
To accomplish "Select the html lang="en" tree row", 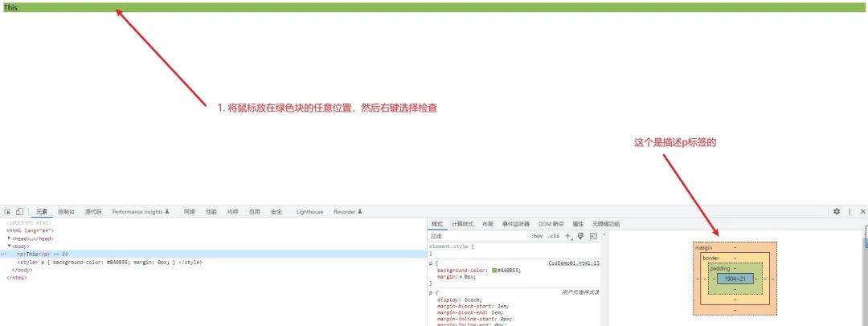I will coord(213,230).
